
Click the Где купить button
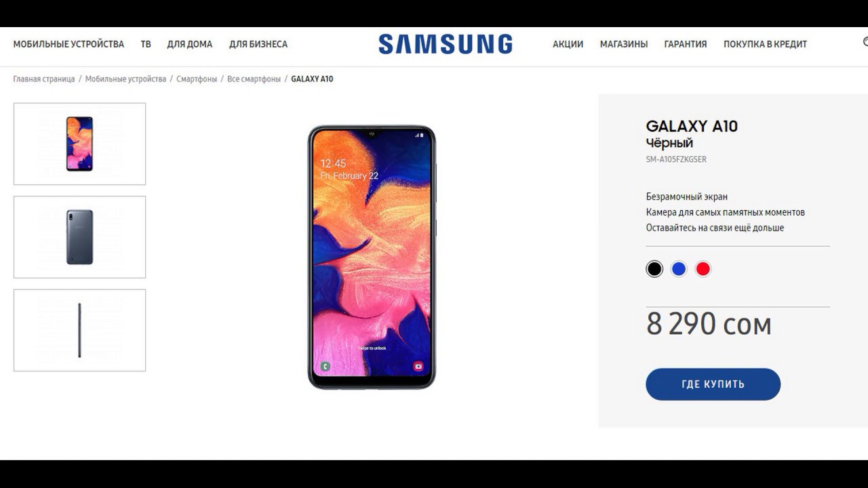(713, 384)
